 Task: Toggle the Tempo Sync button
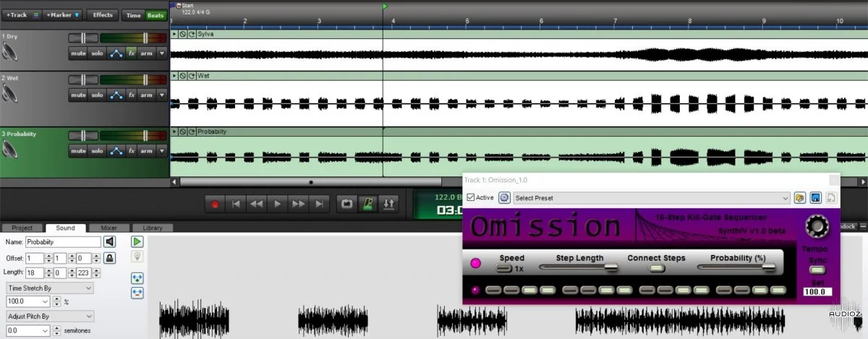817,270
